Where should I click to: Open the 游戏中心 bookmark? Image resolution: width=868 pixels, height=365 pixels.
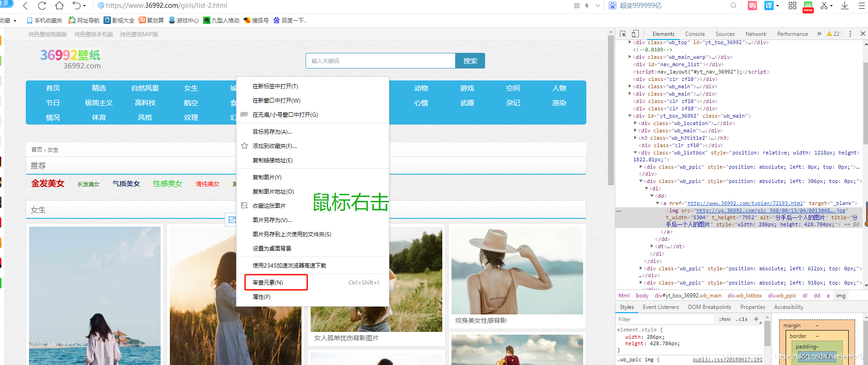pyautogui.click(x=184, y=20)
